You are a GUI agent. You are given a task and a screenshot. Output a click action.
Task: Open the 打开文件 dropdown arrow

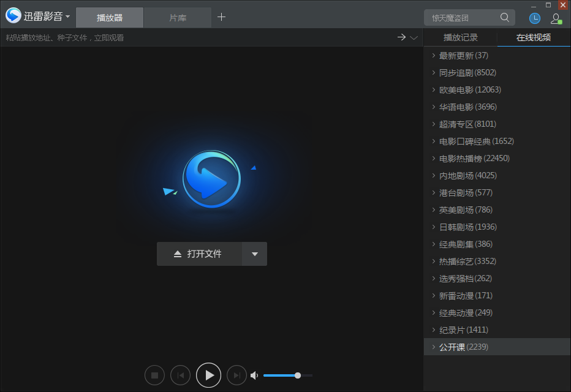point(254,254)
